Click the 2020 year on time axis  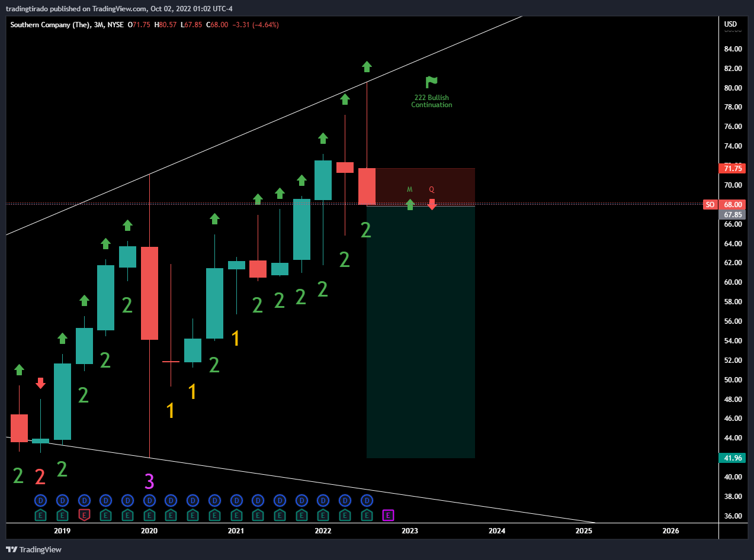click(149, 531)
